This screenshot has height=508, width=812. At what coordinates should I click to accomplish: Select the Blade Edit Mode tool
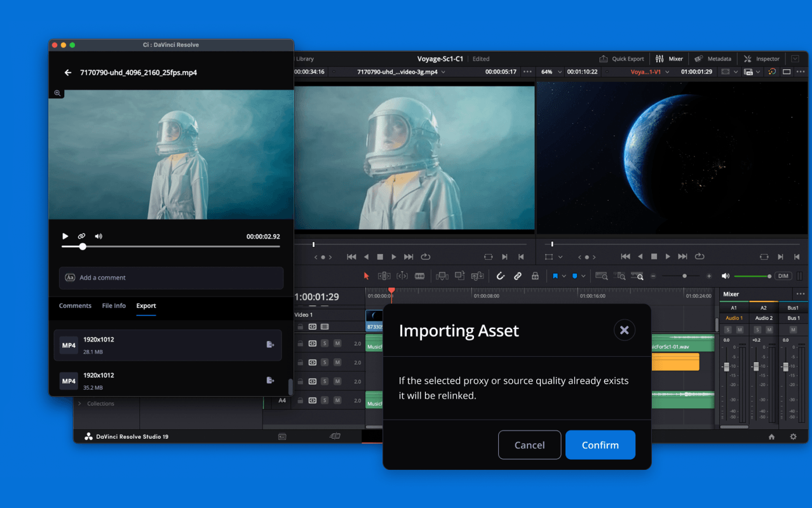pyautogui.click(x=420, y=276)
